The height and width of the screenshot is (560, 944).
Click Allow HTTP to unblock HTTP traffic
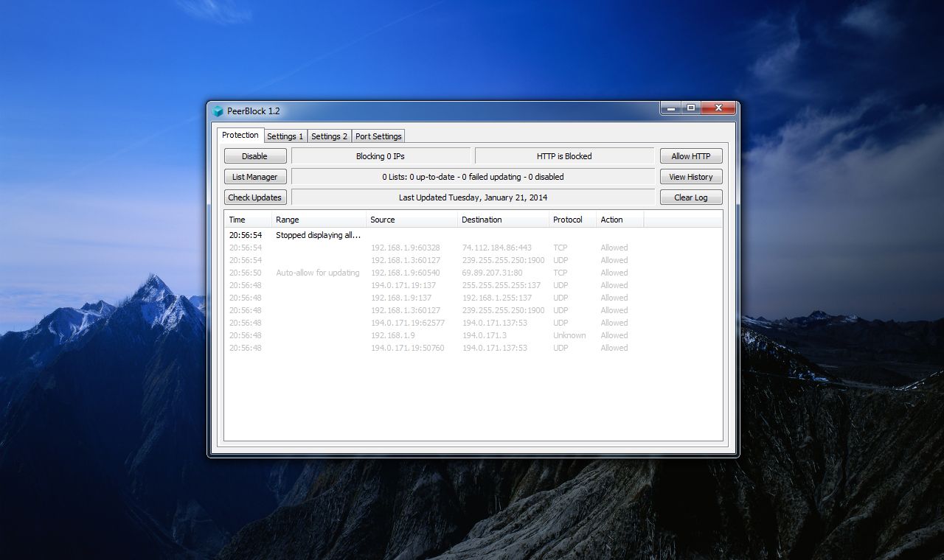(x=690, y=155)
